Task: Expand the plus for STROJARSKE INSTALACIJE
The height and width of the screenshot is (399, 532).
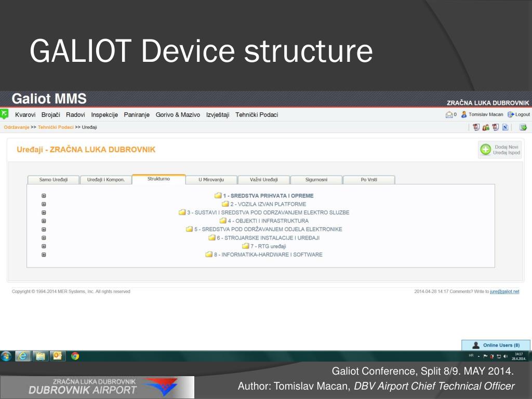Action: (x=44, y=238)
